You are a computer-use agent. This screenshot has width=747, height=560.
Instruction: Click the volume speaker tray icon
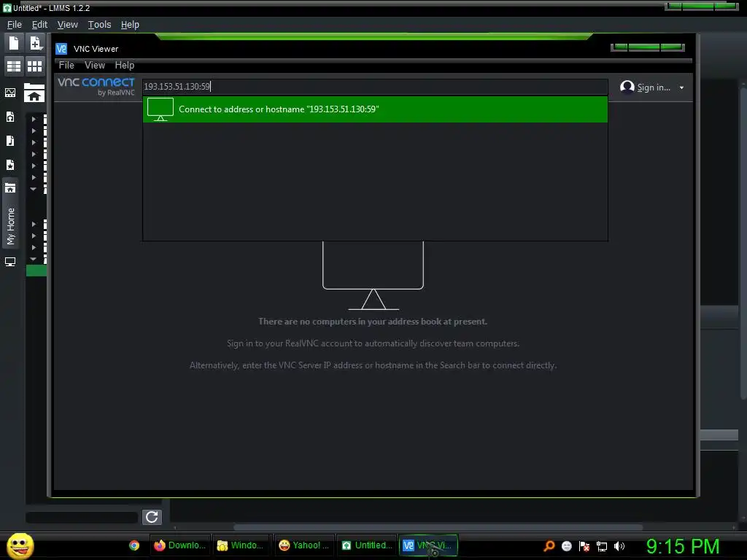tap(619, 545)
